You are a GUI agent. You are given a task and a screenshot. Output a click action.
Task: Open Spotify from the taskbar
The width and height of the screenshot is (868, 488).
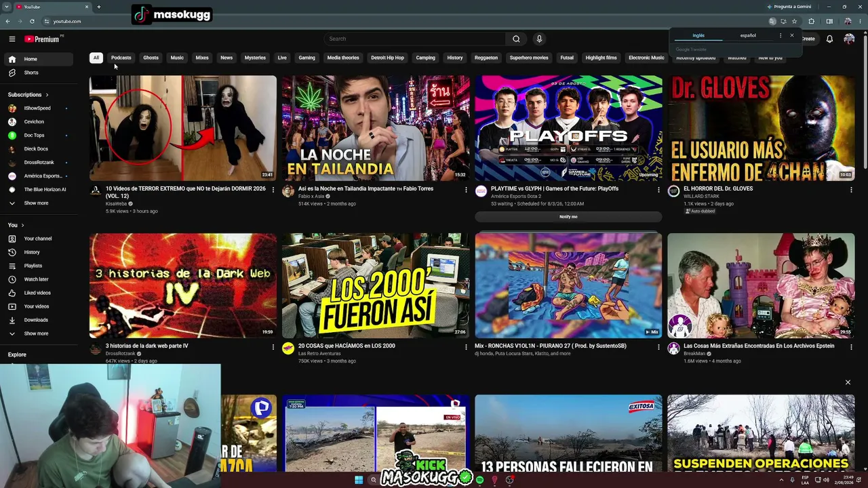click(479, 480)
